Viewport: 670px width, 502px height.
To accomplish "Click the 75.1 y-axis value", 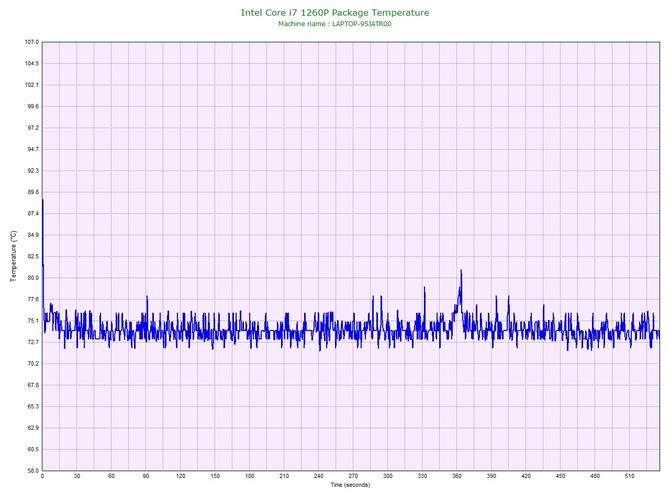I will (x=33, y=321).
